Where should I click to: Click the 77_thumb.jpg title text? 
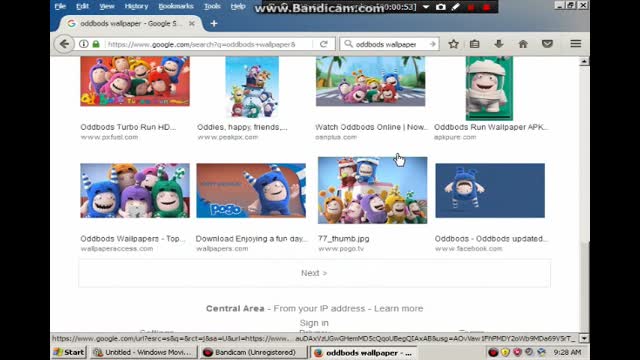(x=344, y=239)
